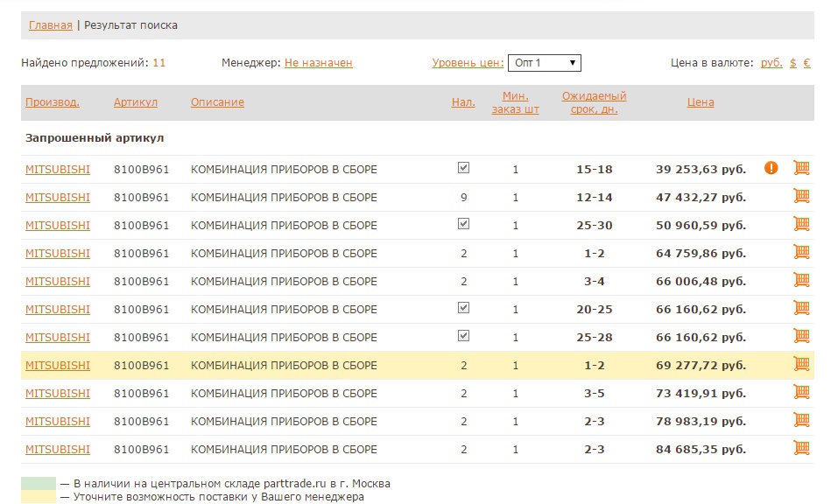Add the 47 432,27 руб. offer to cart
831x504 pixels.
pyautogui.click(x=800, y=197)
